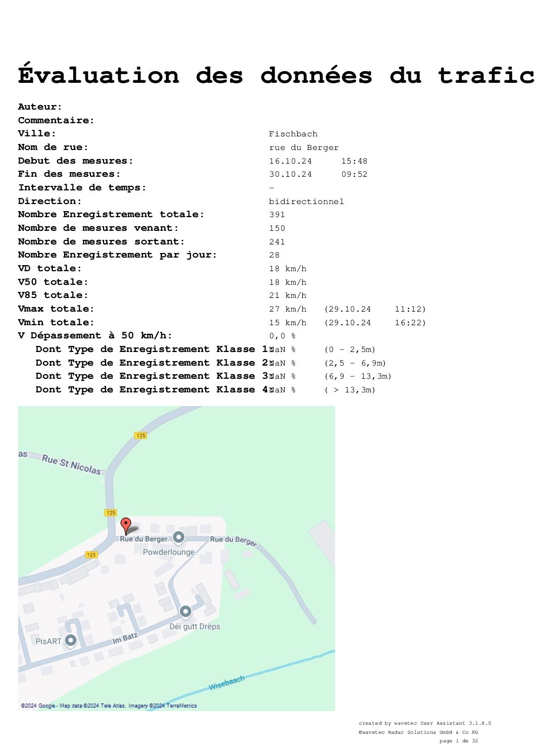The width and height of the screenshot is (535, 756).
Task: Select the speeding percentage 0,0 %
Action: click(283, 336)
